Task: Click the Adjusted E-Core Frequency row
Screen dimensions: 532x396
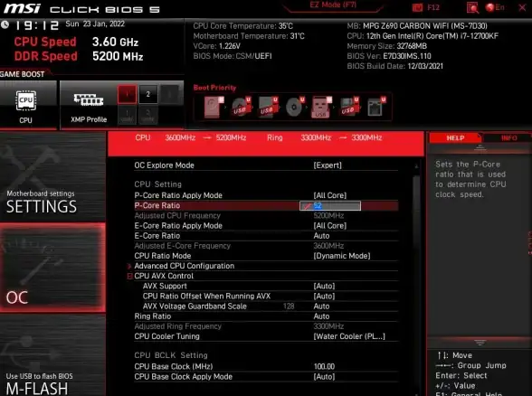Action: click(266, 246)
